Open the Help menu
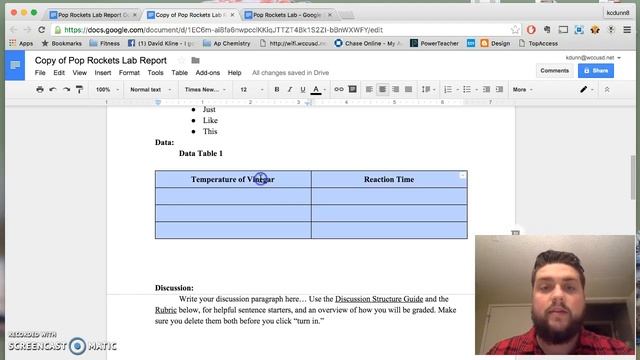Viewport: 640px width, 360px height. (x=234, y=73)
